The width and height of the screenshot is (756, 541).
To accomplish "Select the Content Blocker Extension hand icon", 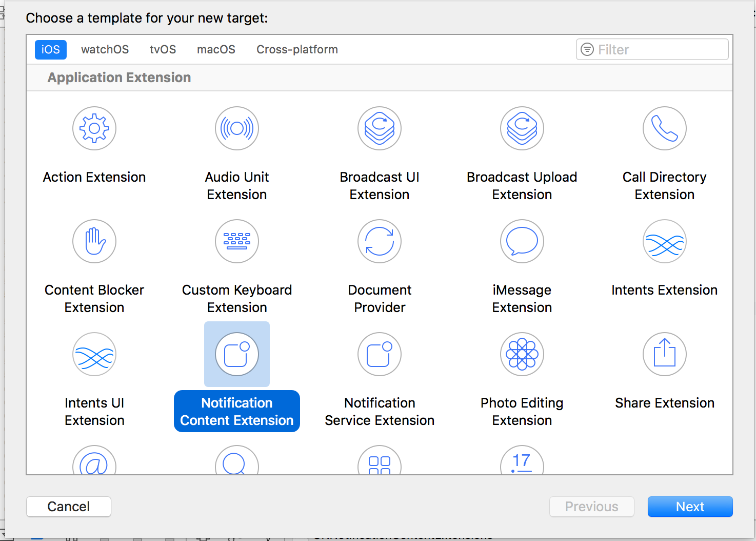I will click(94, 241).
